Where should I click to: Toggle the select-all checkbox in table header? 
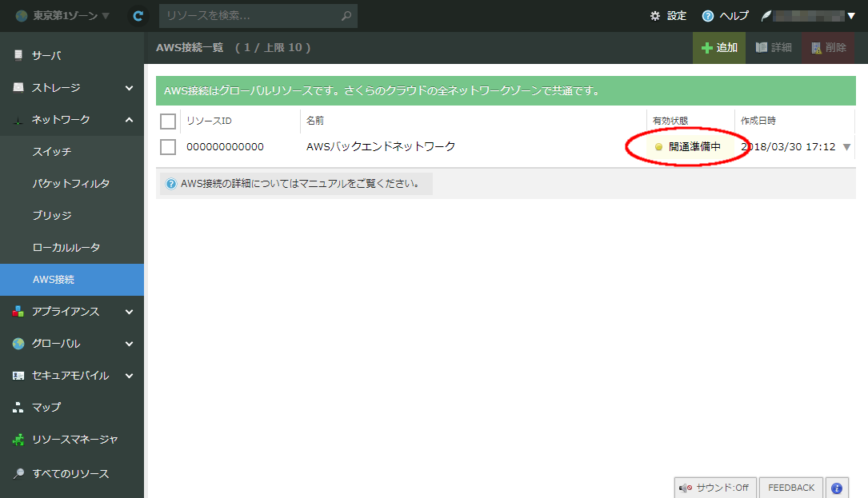(x=168, y=121)
